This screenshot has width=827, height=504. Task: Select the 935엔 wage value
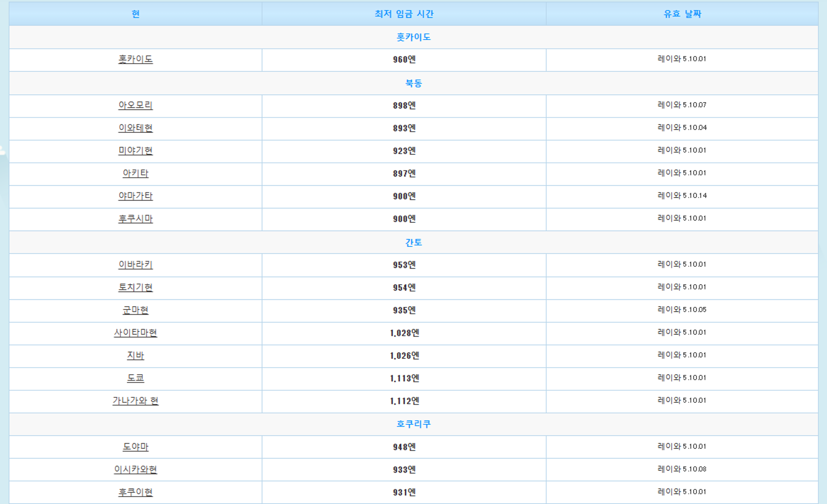[x=404, y=311]
